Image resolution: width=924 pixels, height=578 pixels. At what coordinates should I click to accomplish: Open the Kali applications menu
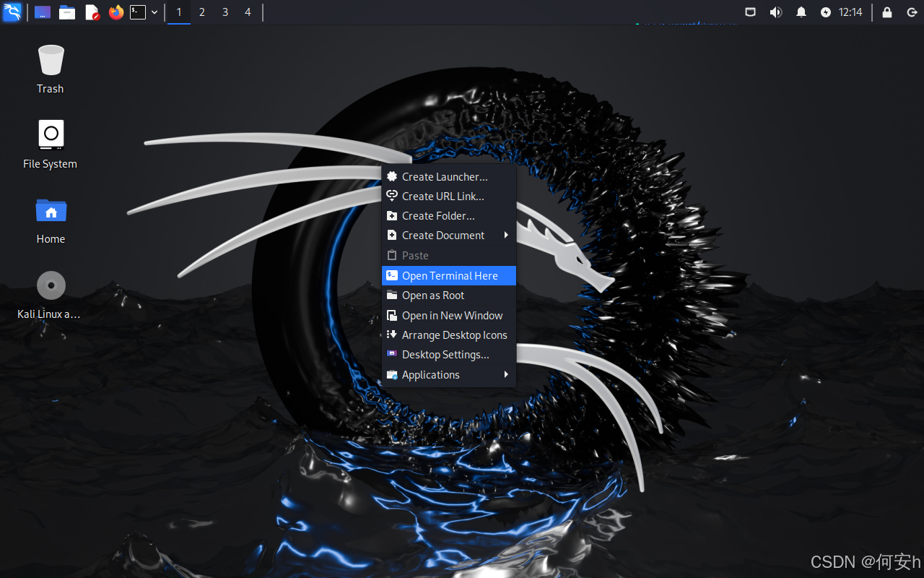point(12,12)
